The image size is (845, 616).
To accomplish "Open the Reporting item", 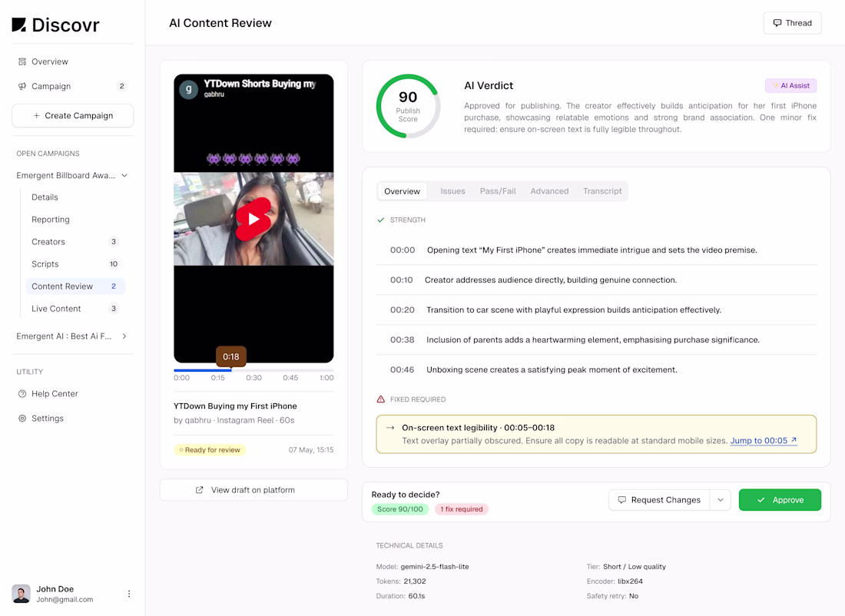I will coord(51,220).
